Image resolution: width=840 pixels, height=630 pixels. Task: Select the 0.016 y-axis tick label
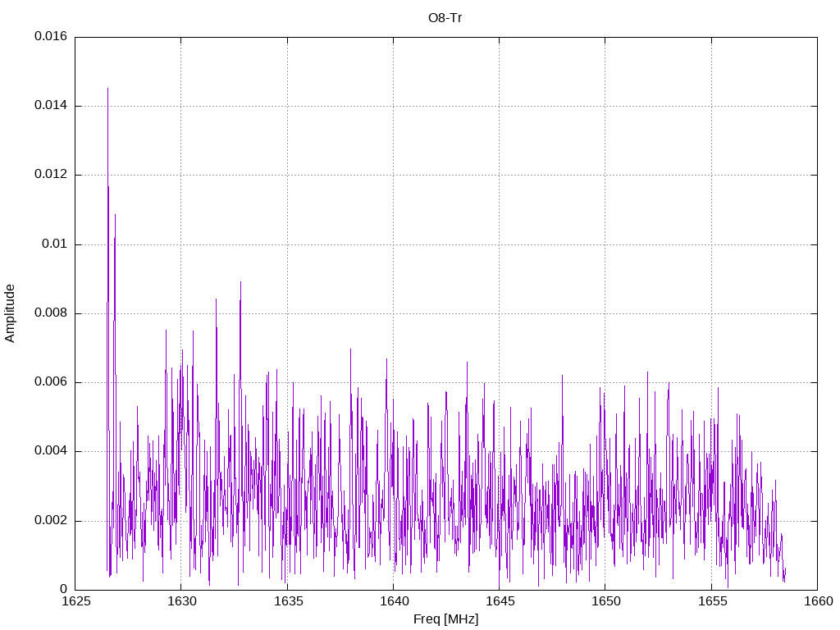(50, 37)
